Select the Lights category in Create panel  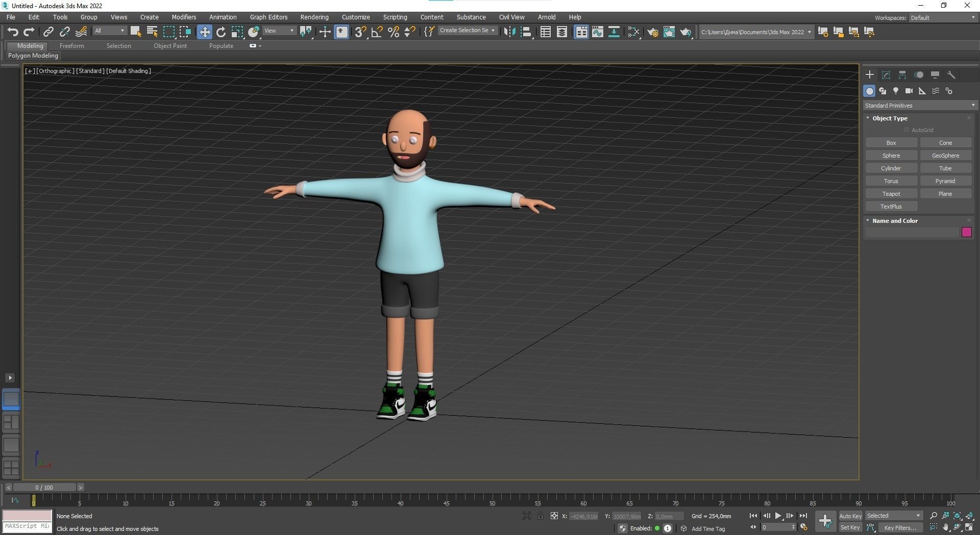[896, 91]
